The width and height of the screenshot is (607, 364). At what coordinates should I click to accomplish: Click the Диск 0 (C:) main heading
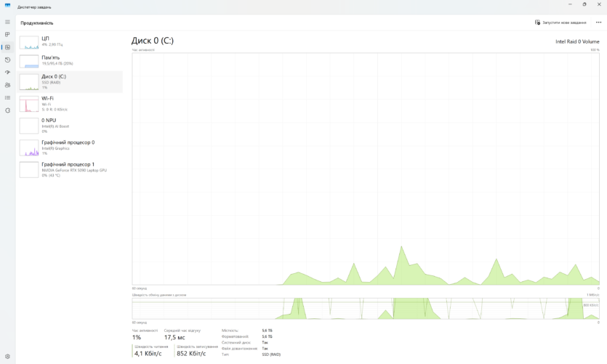(153, 41)
